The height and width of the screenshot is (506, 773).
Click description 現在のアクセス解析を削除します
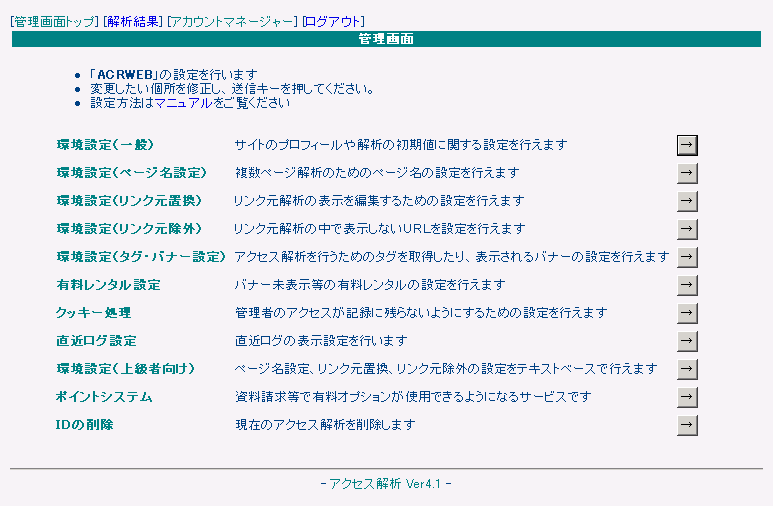coord(325,425)
